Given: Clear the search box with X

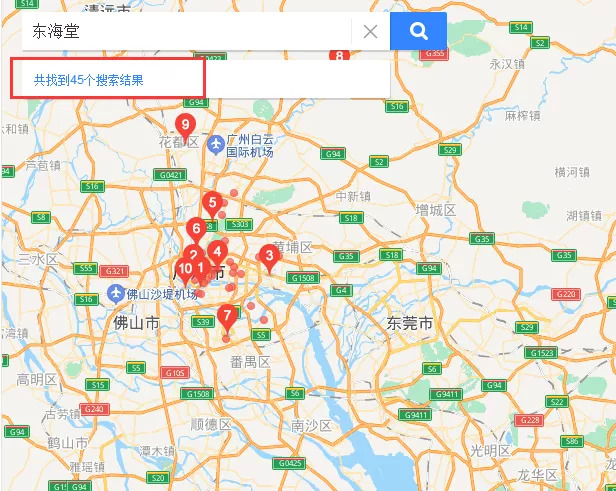Looking at the screenshot, I should (x=370, y=31).
